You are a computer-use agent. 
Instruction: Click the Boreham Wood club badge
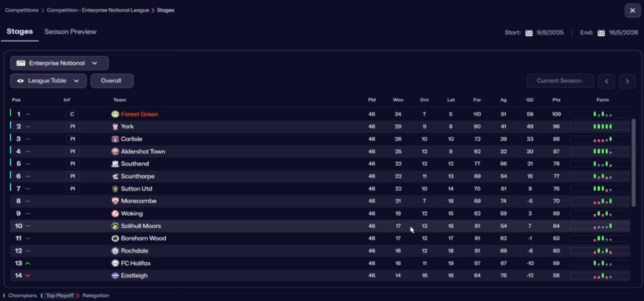click(115, 239)
